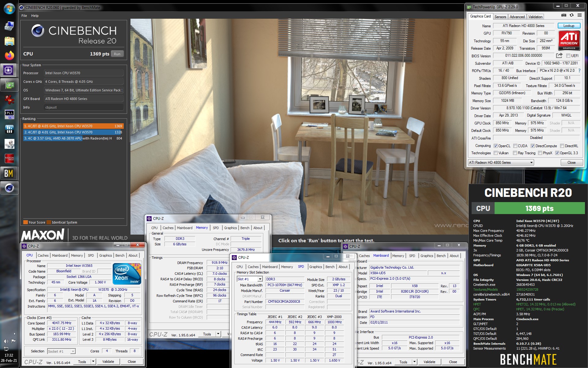The height and width of the screenshot is (368, 588).
Task: Click the orange Your Score legend swatch
Action: [x=25, y=222]
